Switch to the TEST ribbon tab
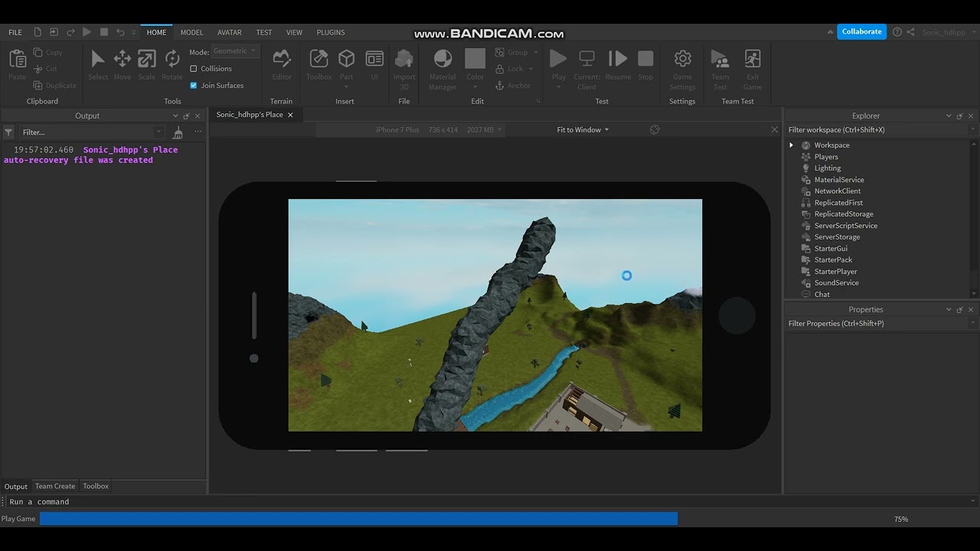 (x=264, y=32)
